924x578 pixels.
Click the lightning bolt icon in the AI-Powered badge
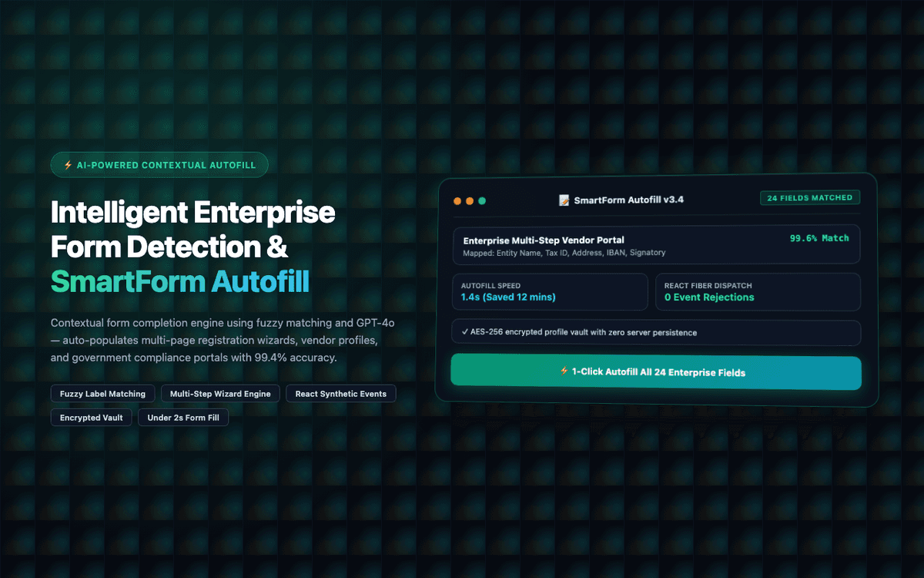[x=68, y=165]
